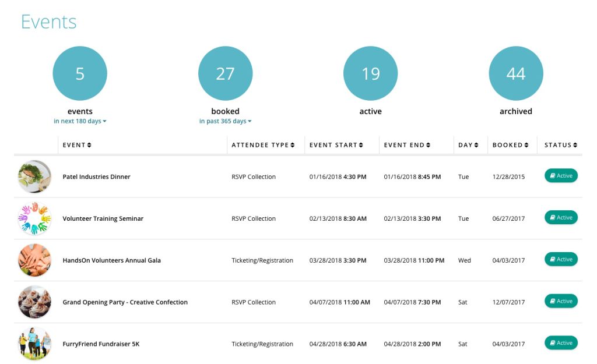Expand the "in past 365 days" filter dropdown
The image size is (597, 364).
225,121
